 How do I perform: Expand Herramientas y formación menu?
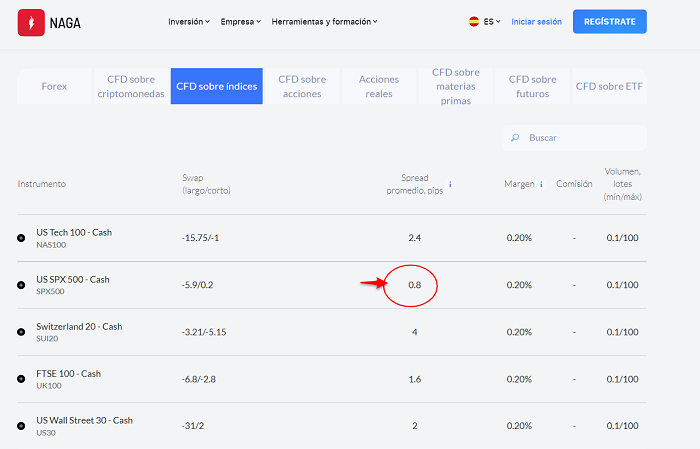pyautogui.click(x=325, y=21)
